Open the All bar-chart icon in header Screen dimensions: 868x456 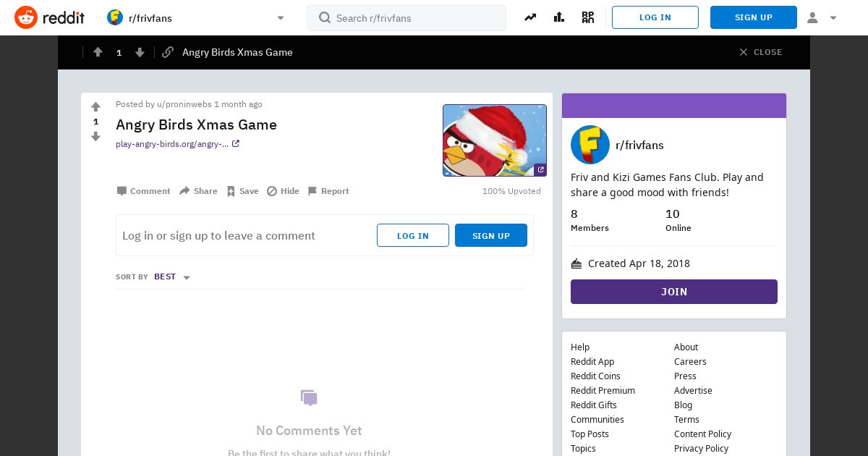point(559,17)
